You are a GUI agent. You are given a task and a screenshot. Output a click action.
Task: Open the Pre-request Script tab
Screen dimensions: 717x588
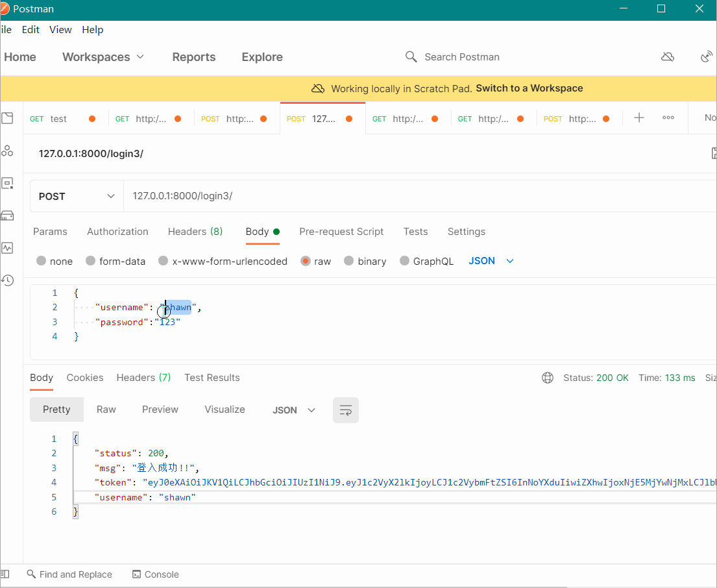tap(341, 232)
